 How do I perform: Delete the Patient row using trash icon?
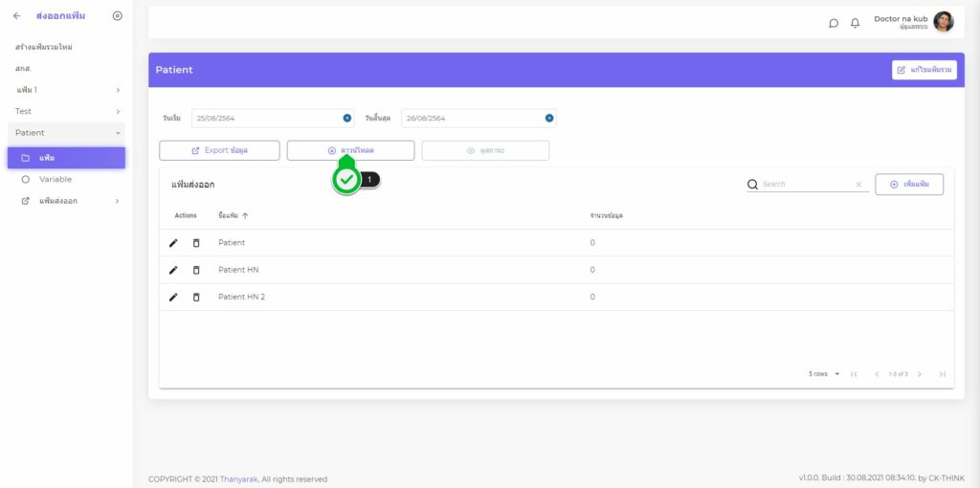(196, 243)
